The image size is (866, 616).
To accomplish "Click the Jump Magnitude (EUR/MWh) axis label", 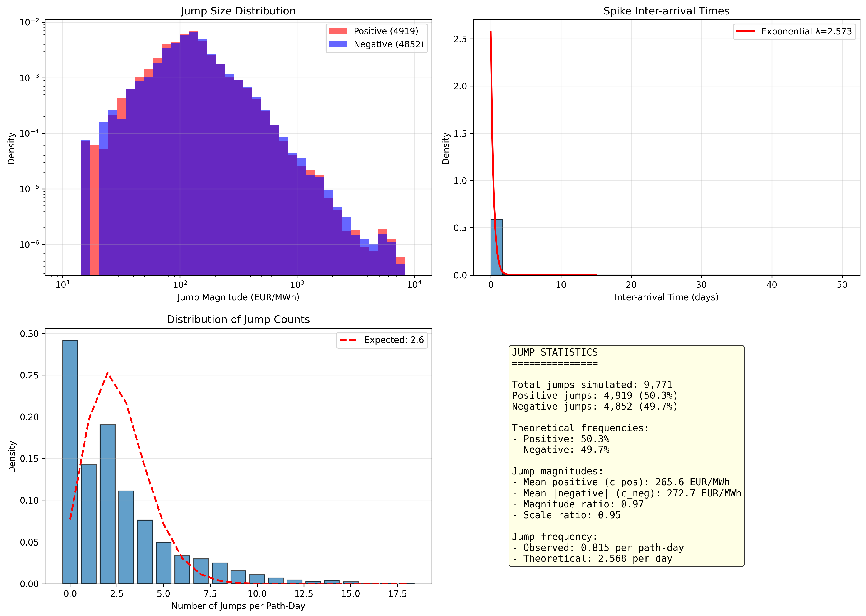I will pyautogui.click(x=238, y=297).
